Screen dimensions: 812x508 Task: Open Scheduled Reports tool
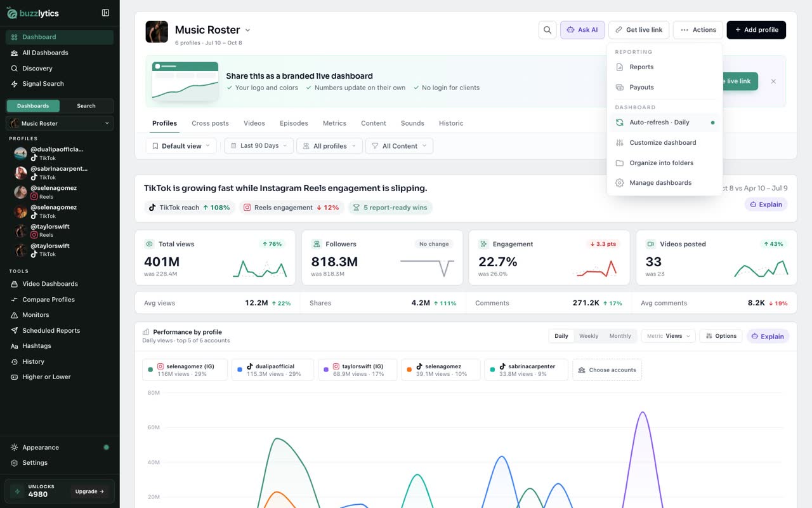coord(60,331)
